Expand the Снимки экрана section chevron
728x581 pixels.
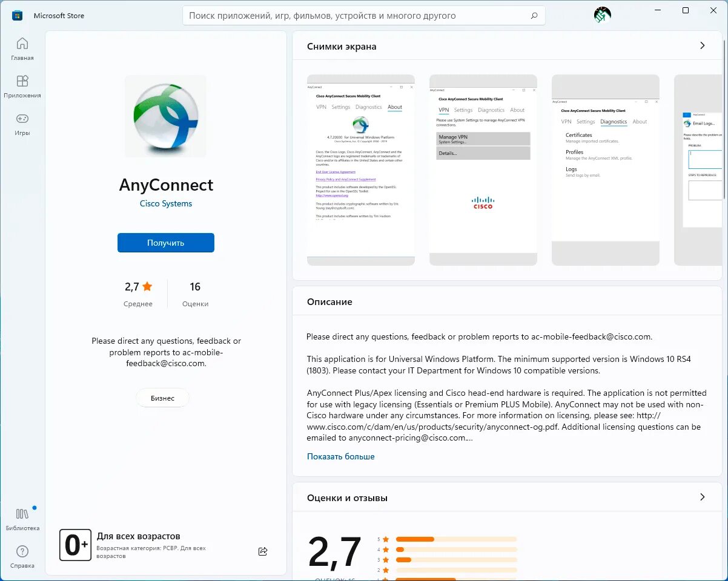click(703, 45)
